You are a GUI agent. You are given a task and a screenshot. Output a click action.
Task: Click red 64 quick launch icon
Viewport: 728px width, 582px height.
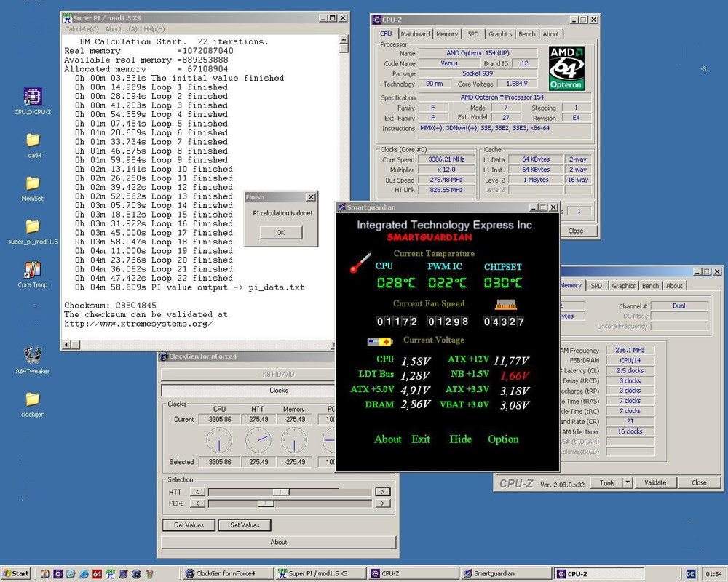pyautogui.click(x=97, y=574)
